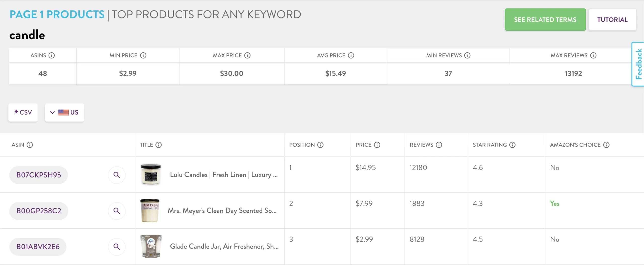Click the info icon next to ASINS
The width and height of the screenshot is (644, 265).
pos(52,56)
